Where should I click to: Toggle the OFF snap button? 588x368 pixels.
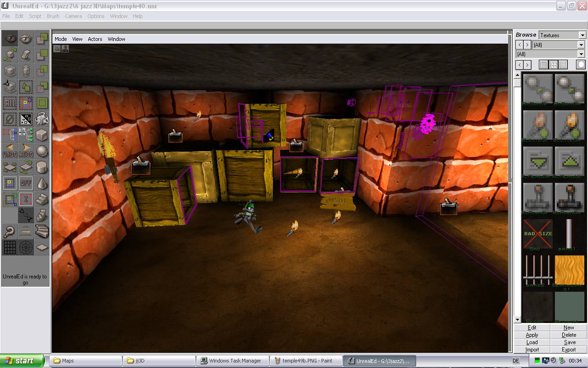[x=26, y=183]
